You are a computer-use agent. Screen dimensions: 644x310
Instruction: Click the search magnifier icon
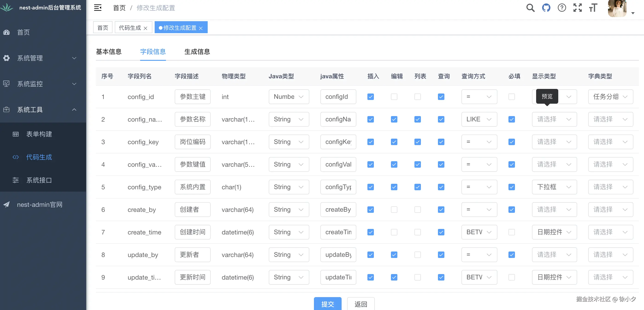(530, 8)
